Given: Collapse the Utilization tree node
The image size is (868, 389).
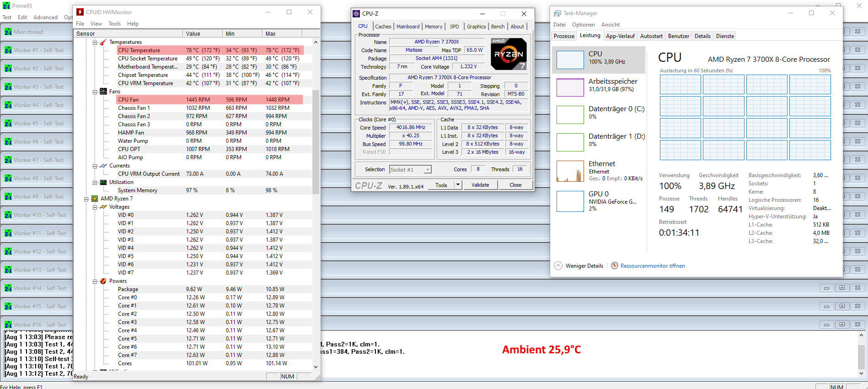Looking at the screenshot, I should pyautogui.click(x=95, y=182).
